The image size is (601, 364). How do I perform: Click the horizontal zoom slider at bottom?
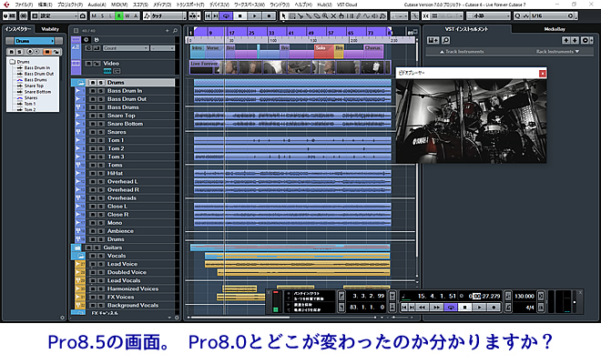(x=393, y=318)
